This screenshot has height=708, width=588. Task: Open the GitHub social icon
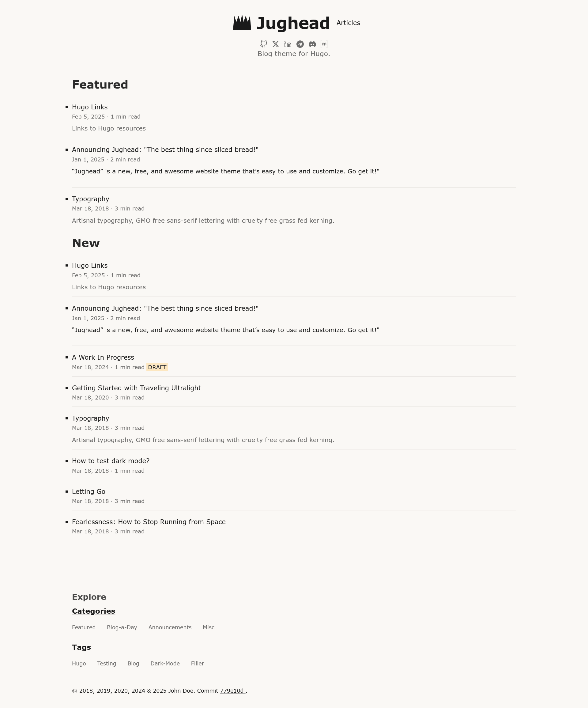click(263, 44)
